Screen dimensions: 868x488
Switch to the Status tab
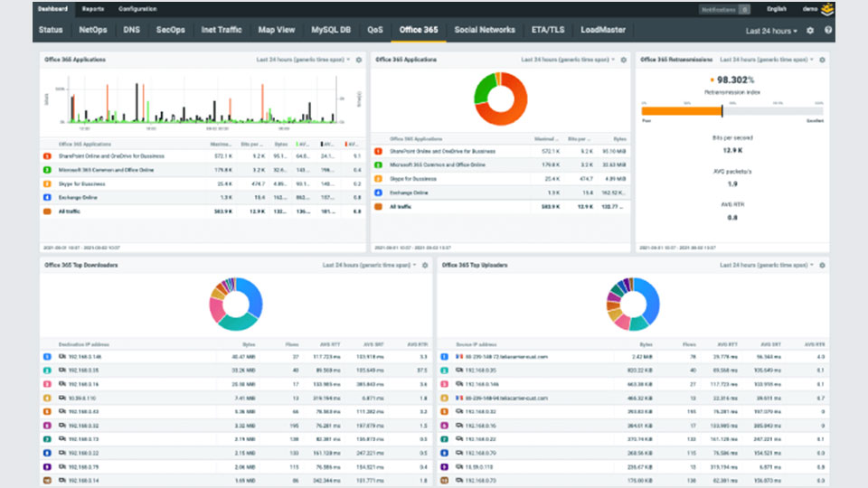pyautogui.click(x=51, y=30)
